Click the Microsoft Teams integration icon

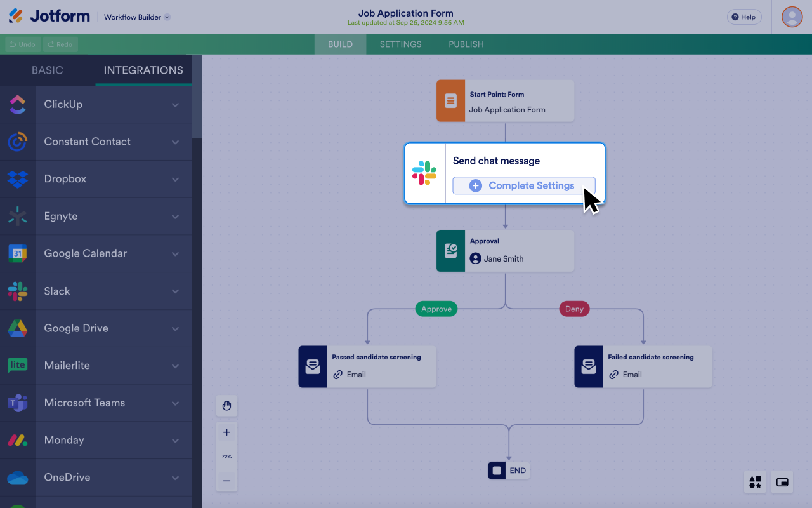[18, 403]
